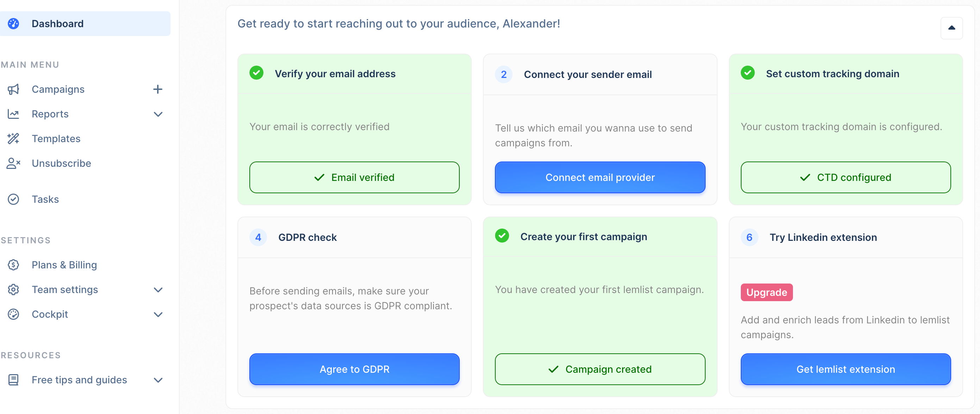Click the Templates magic wand icon
Screen dimensions: 980x414
(x=13, y=139)
